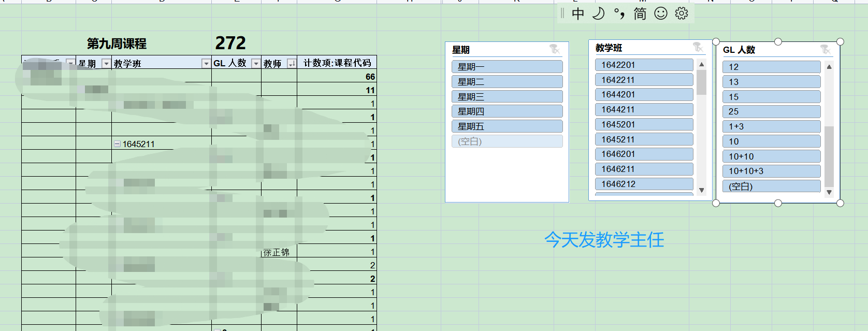Toggle simplified/traditional 简 in IME toolbar
Image resolution: width=868 pixels, height=331 pixels.
pyautogui.click(x=640, y=13)
